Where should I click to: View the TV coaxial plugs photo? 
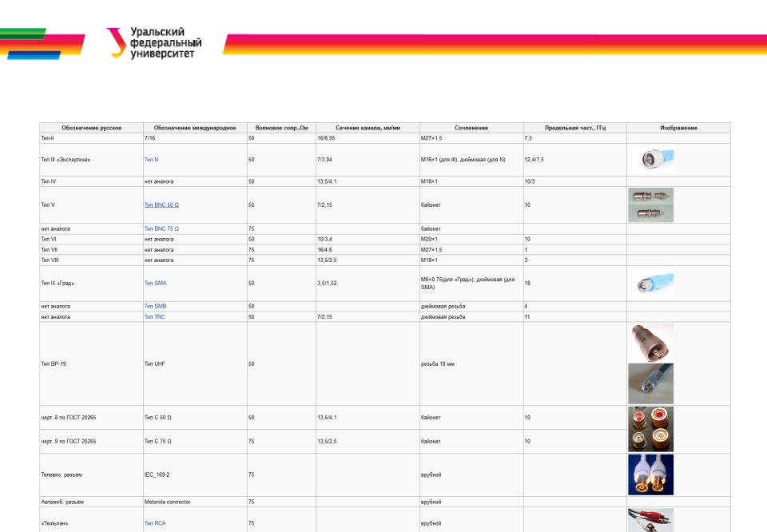[x=651, y=474]
